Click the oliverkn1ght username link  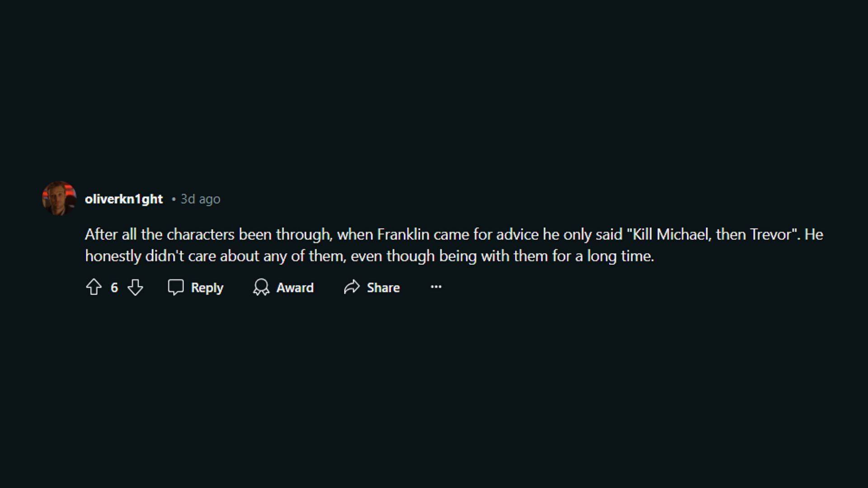(x=123, y=198)
